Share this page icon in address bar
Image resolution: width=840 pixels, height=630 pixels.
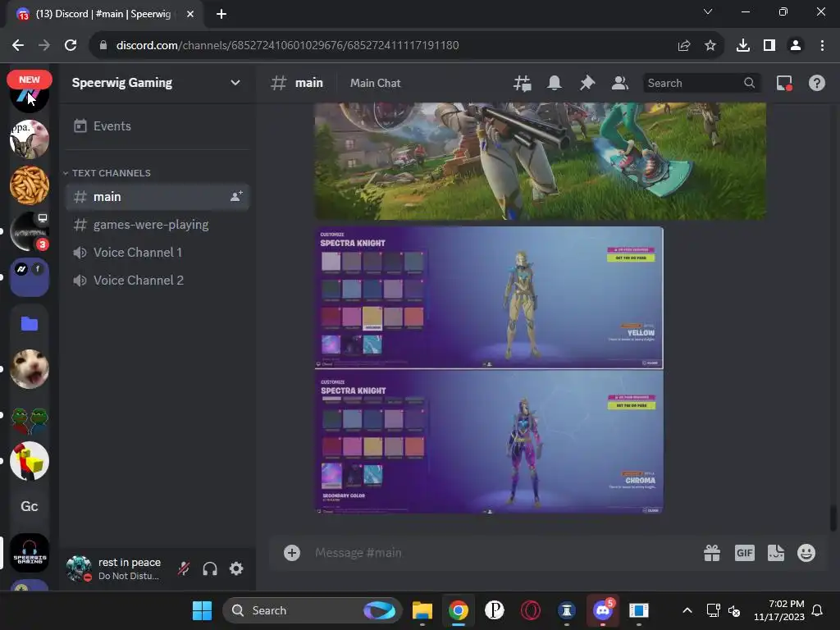[x=683, y=46]
